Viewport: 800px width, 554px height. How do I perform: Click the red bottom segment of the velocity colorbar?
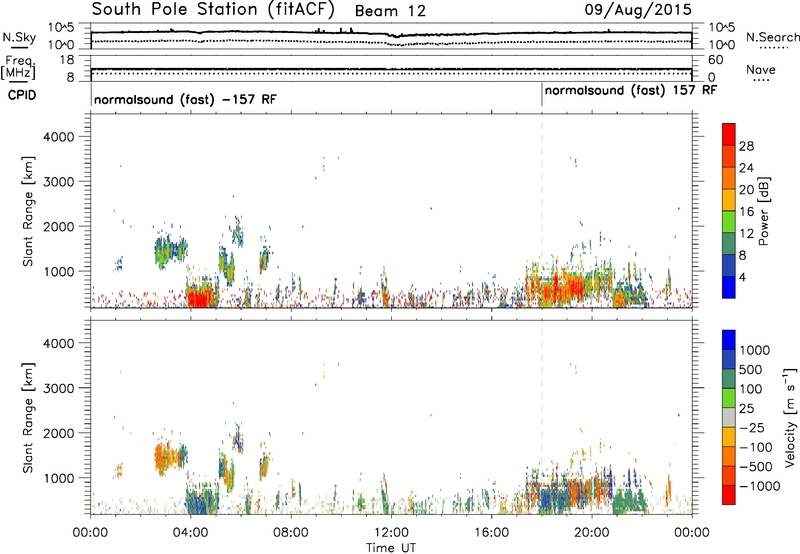(729, 495)
